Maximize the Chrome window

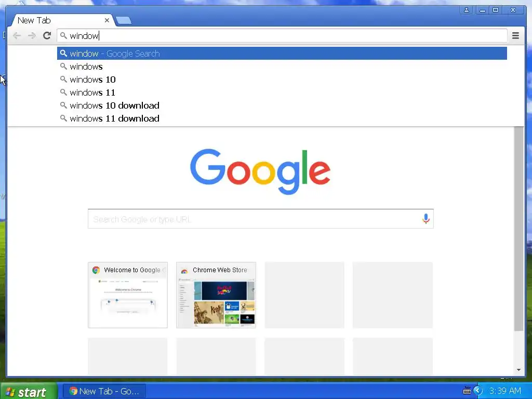[x=496, y=10]
